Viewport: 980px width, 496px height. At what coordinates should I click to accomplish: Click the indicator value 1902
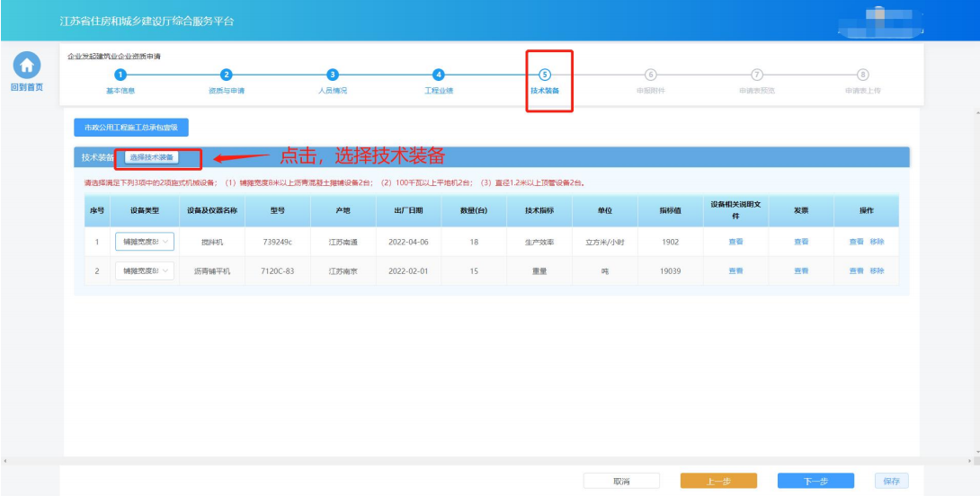pos(671,242)
